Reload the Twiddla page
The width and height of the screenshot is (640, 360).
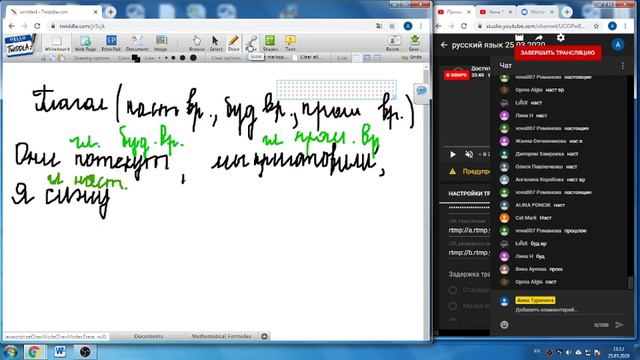37,26
